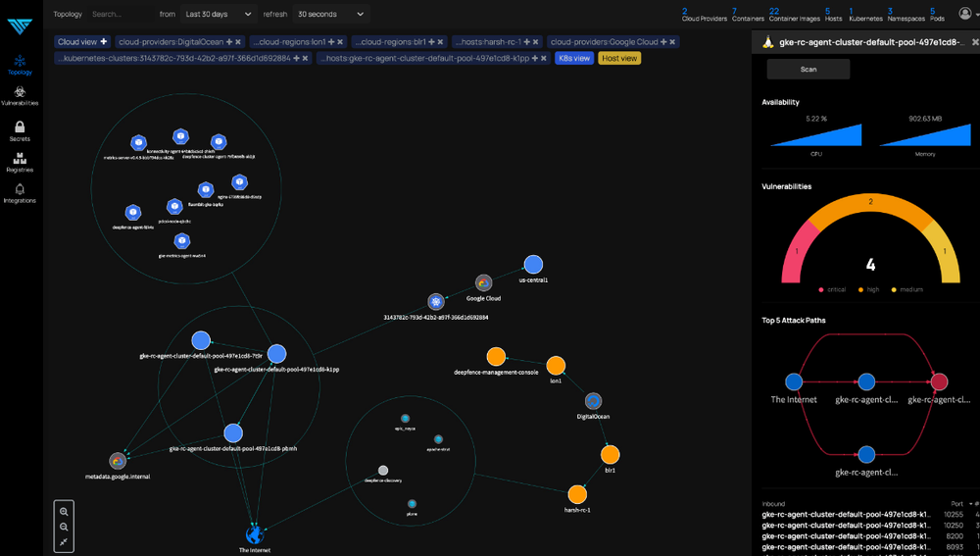Open the user profile icon
The width and height of the screenshot is (980, 556).
pyautogui.click(x=965, y=13)
